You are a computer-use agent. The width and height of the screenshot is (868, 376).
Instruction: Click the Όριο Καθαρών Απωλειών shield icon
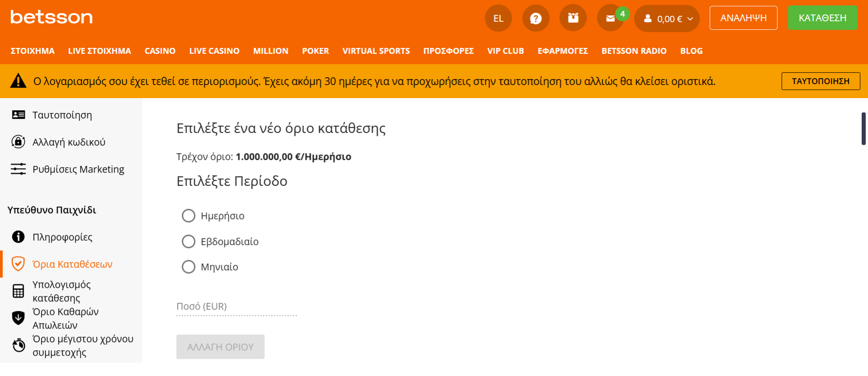pos(18,318)
